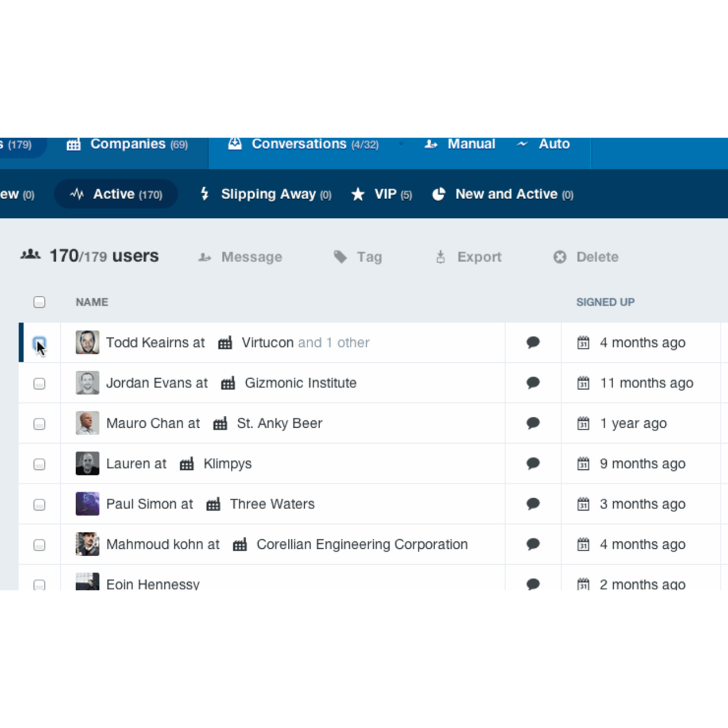Viewport: 728px width, 728px height.
Task: Click calendar icon in Jordan Evans row
Action: tap(583, 383)
